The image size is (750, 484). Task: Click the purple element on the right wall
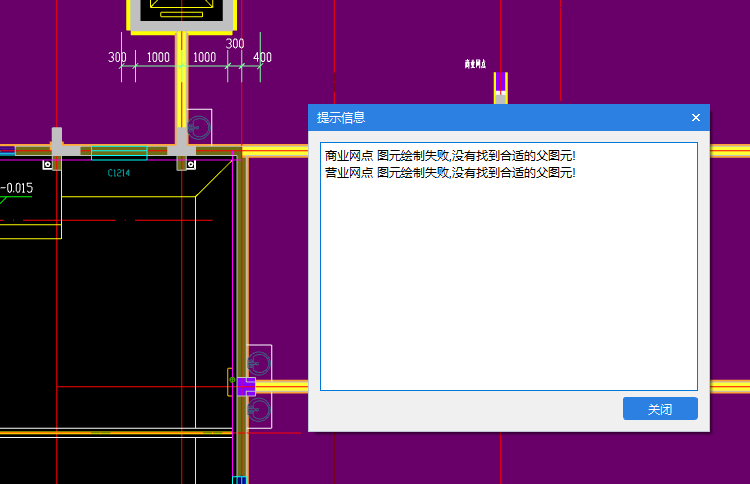[x=246, y=386]
